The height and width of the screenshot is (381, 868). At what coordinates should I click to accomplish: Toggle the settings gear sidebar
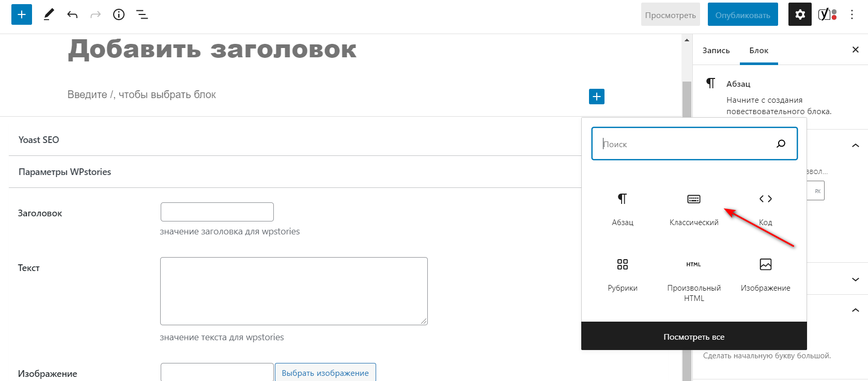click(800, 14)
